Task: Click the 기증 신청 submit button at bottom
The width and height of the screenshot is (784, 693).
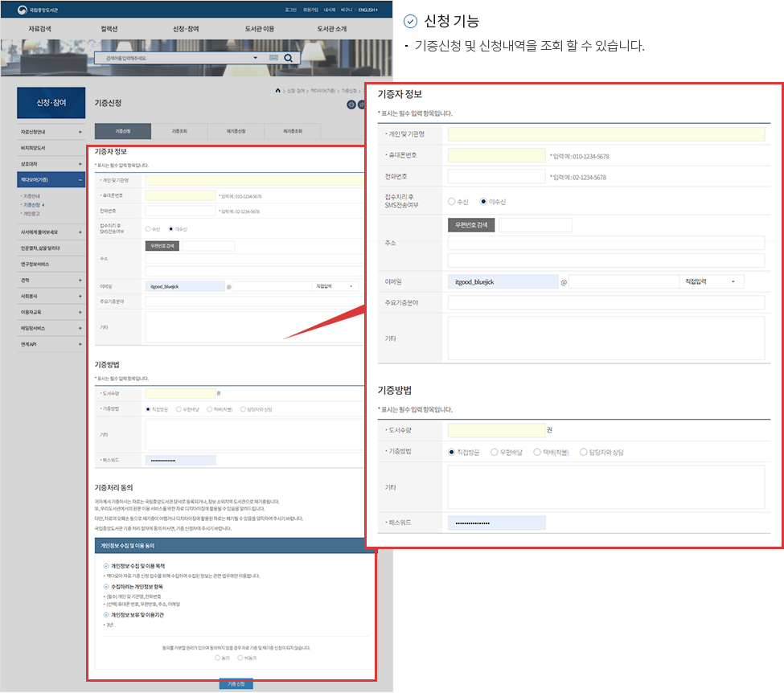Action: [x=236, y=683]
